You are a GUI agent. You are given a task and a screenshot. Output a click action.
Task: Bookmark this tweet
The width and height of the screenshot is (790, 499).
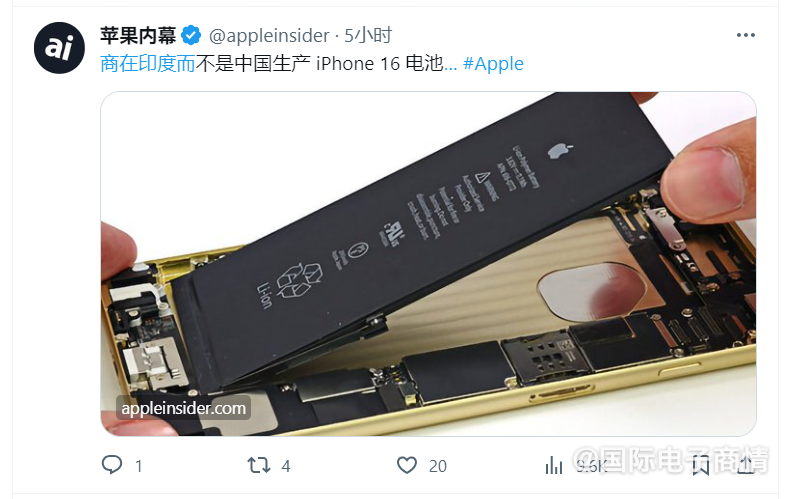coord(700,465)
